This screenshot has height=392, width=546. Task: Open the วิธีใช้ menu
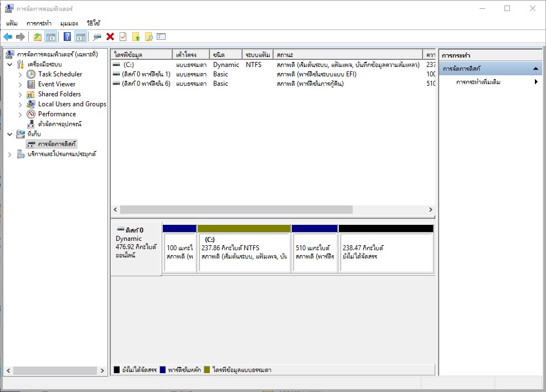(x=94, y=23)
